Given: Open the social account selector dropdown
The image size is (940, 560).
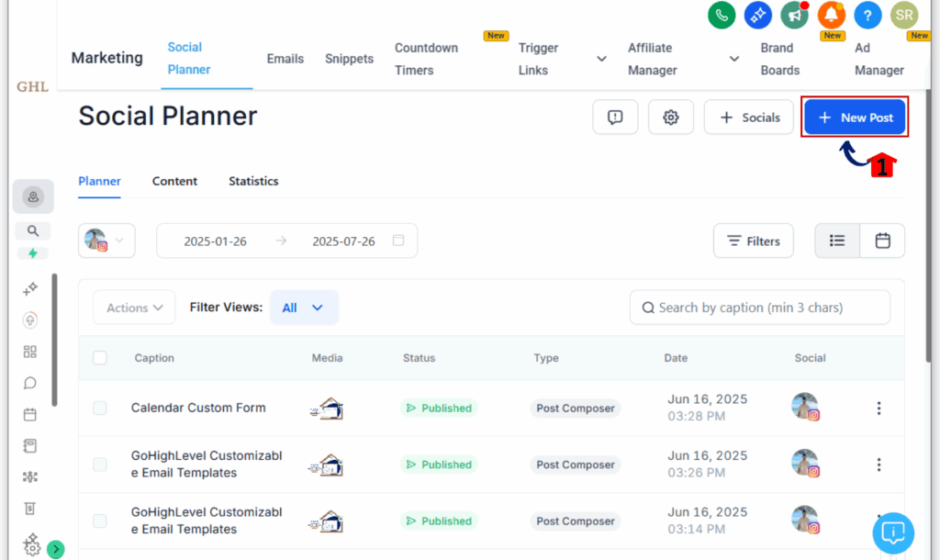Looking at the screenshot, I should coord(106,241).
